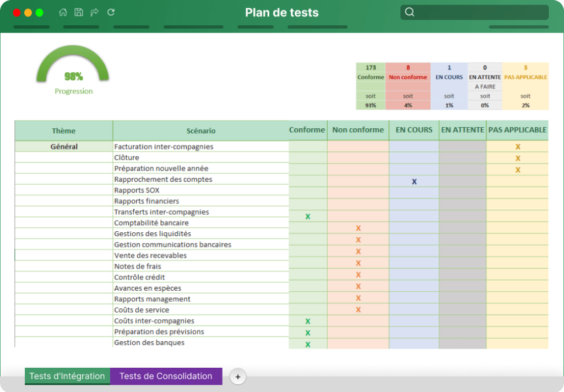Click Non conforme X in Coûts de service row
Image resolution: width=564 pixels, height=392 pixels.
(358, 309)
